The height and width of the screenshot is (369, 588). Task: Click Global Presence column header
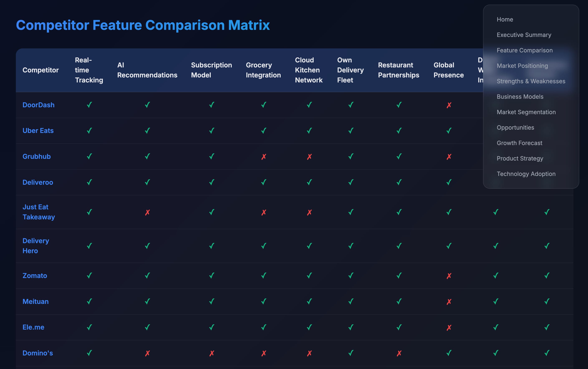pos(448,70)
